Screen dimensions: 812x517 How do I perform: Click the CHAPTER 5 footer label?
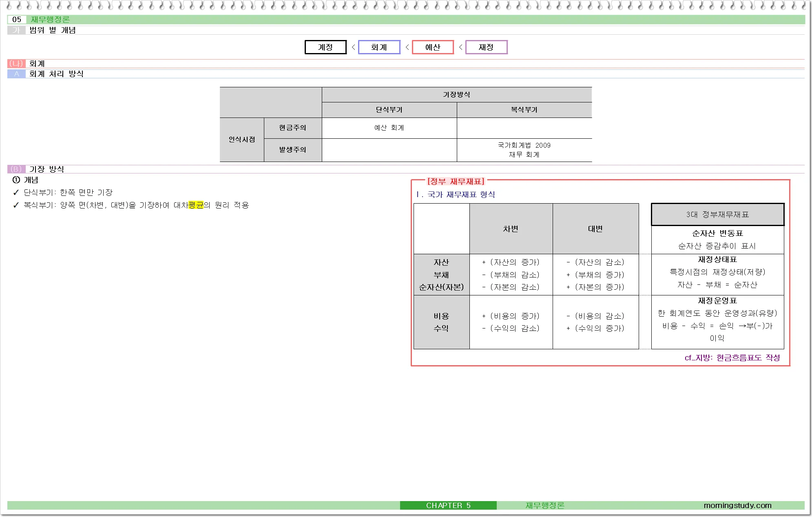[x=448, y=505]
